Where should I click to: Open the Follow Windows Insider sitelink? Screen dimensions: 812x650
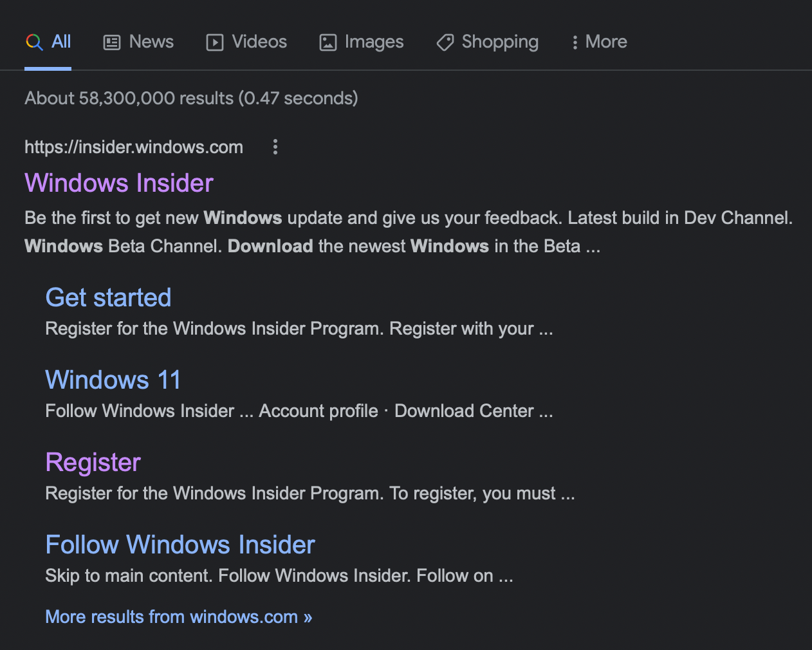coord(180,545)
